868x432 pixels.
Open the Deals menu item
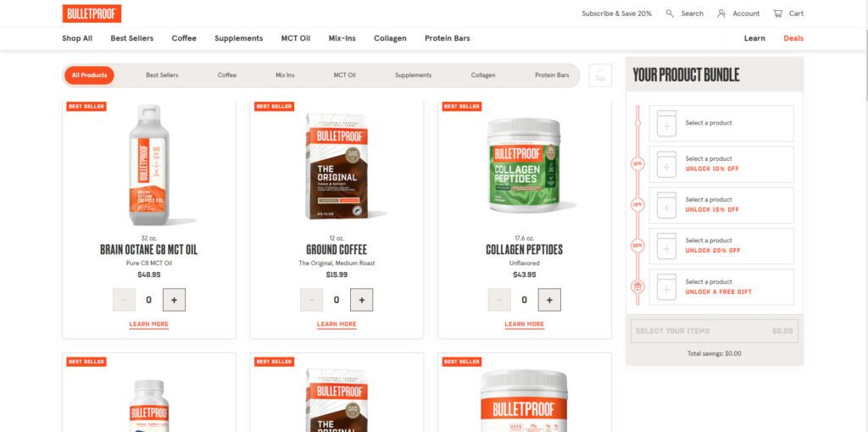(x=793, y=38)
